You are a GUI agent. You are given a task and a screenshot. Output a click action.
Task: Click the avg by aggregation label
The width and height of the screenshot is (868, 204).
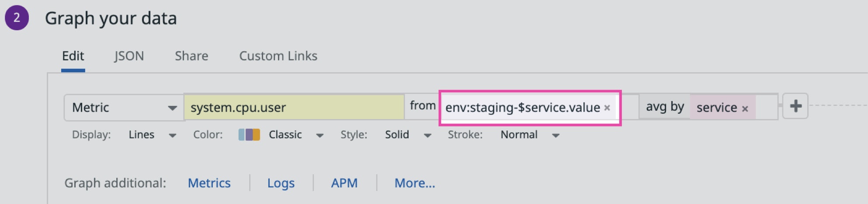pyautogui.click(x=664, y=107)
